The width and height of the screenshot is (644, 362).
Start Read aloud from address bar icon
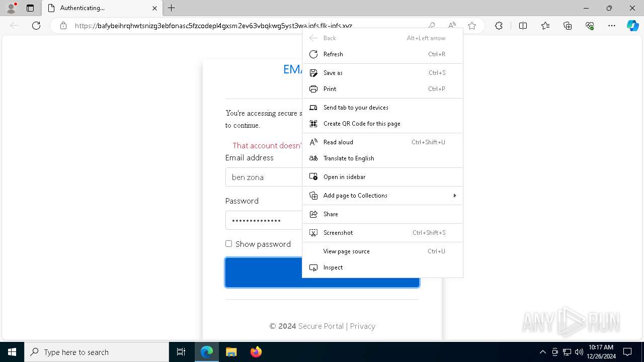[x=452, y=26]
